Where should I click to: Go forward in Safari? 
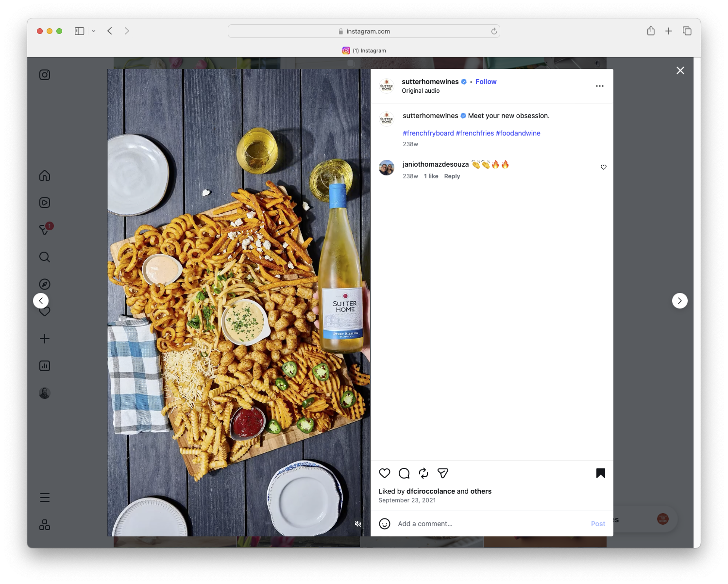127,31
